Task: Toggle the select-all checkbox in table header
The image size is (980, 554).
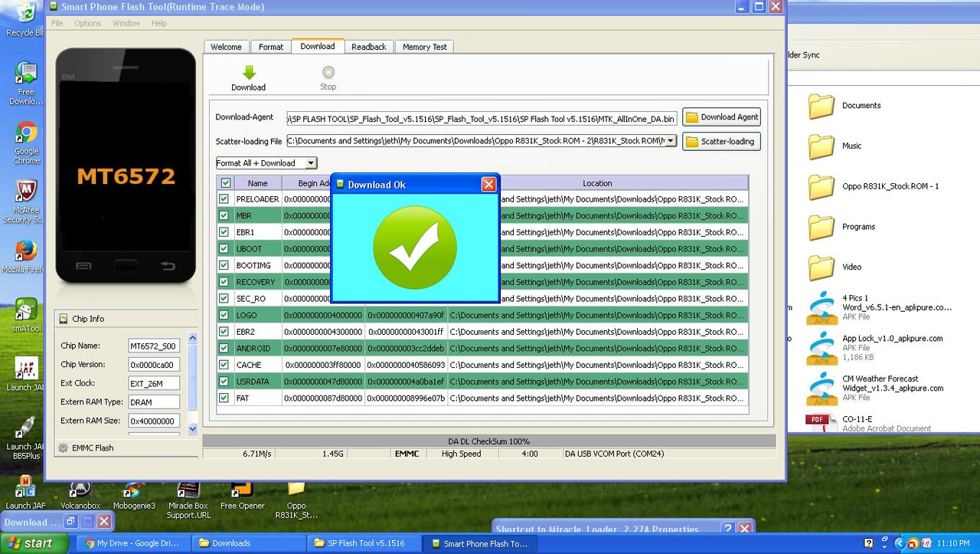Action: [225, 183]
